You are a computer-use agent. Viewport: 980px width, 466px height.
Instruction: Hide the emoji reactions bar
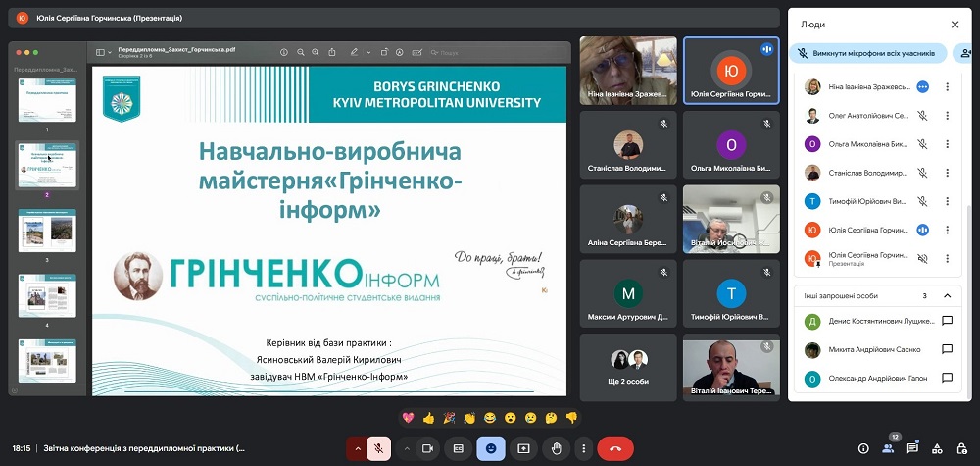(491, 448)
